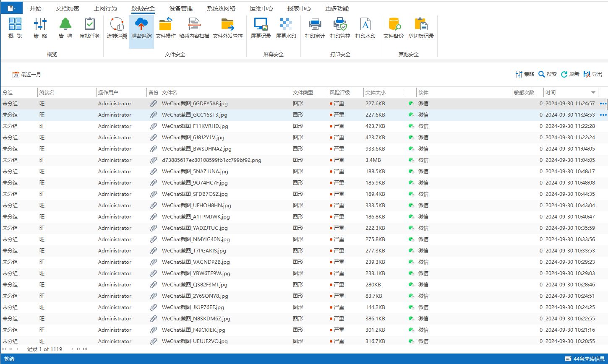
Task: Switch to the 系统&网络 tab
Action: [221, 8]
